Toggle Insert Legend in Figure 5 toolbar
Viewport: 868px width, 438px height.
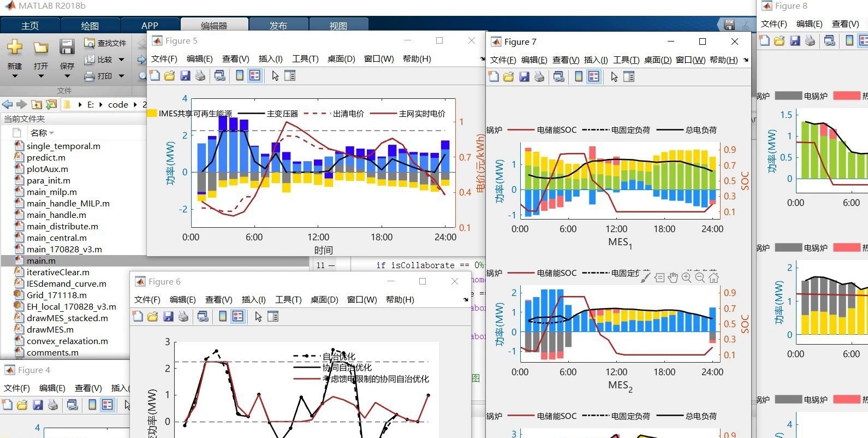(x=254, y=76)
